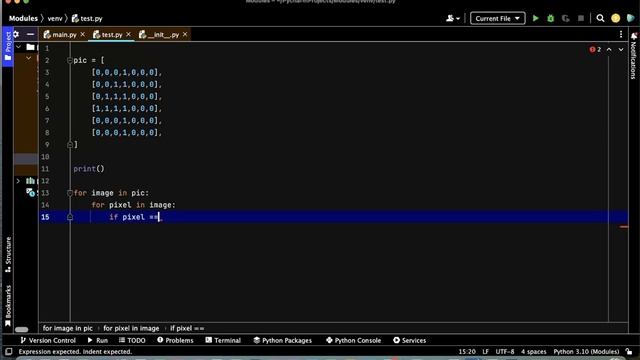
Task: Expand the External Libraries tree node
Action: 18,181
